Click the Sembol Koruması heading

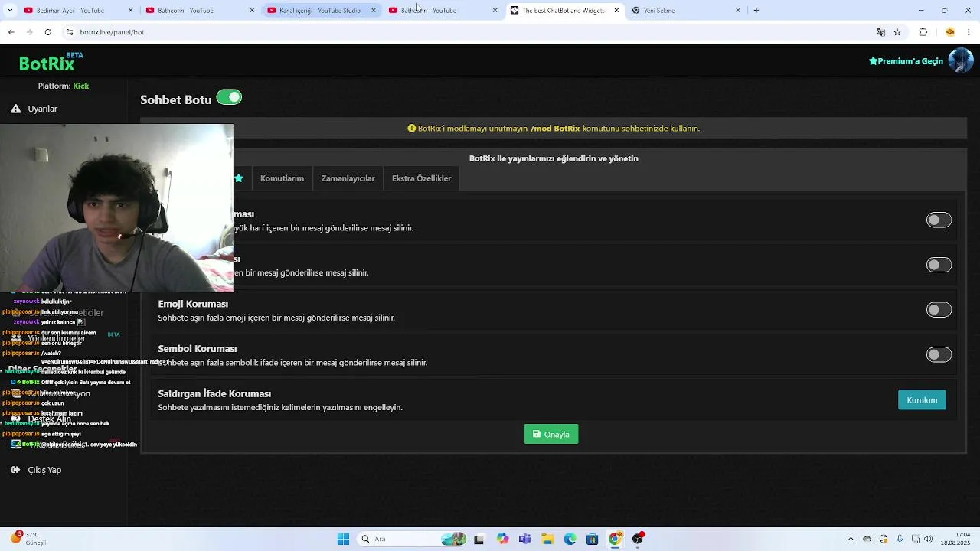click(197, 349)
